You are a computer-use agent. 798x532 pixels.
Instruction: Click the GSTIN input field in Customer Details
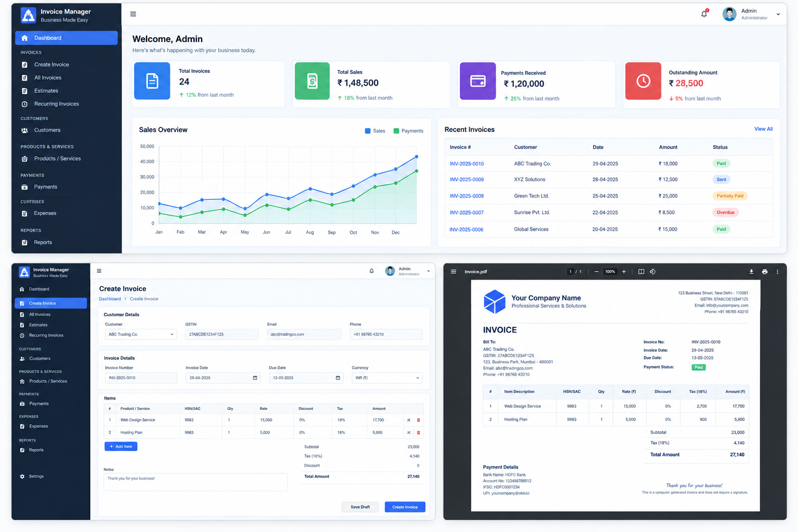click(x=222, y=334)
